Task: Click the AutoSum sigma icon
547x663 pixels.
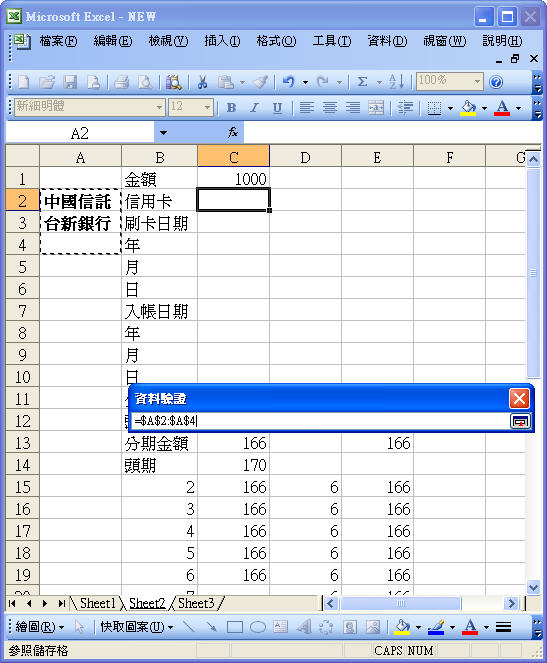Action: 362,82
